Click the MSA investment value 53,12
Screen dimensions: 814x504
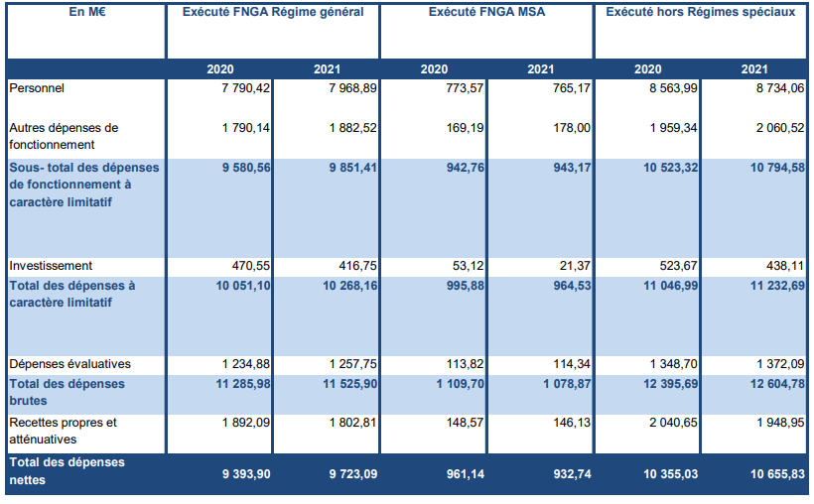click(465, 266)
